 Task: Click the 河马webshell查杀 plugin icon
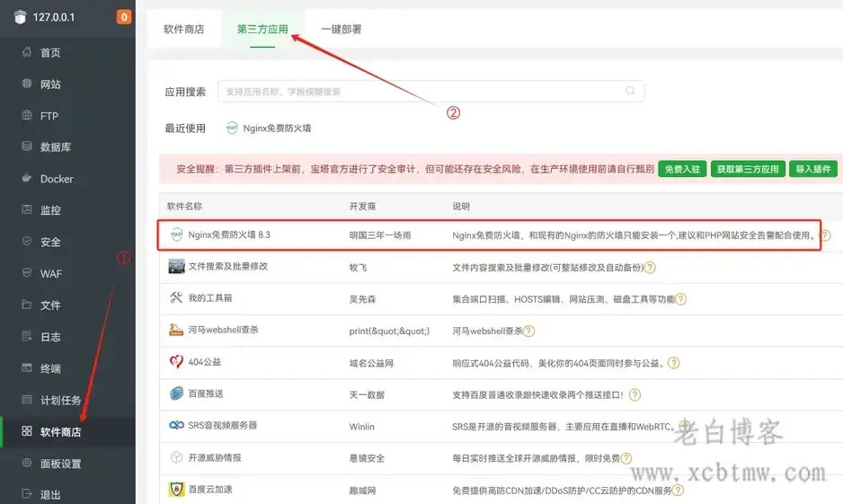(176, 330)
